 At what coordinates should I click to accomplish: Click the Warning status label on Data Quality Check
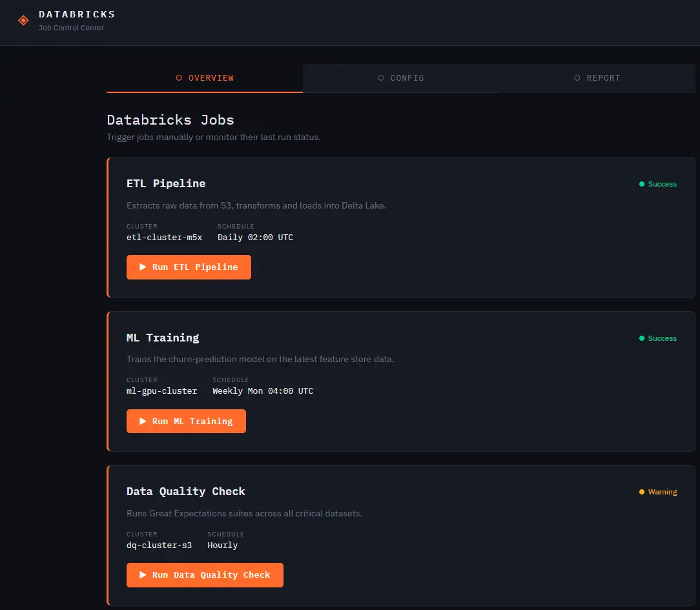[663, 492]
